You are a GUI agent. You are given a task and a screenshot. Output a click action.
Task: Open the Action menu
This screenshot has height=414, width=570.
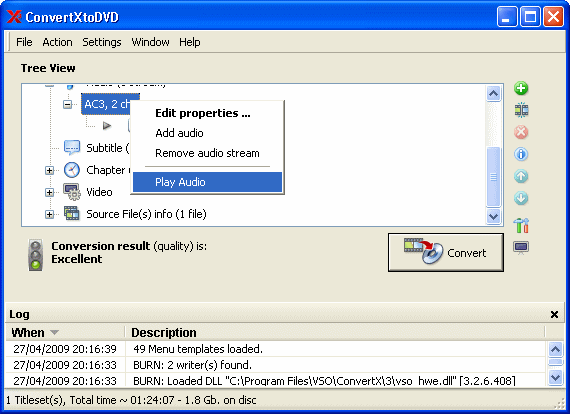pos(57,42)
